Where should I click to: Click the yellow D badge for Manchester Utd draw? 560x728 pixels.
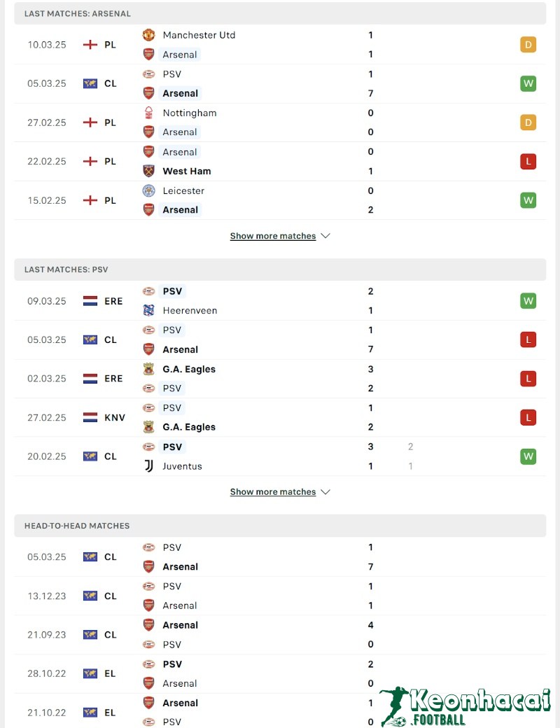coord(528,44)
